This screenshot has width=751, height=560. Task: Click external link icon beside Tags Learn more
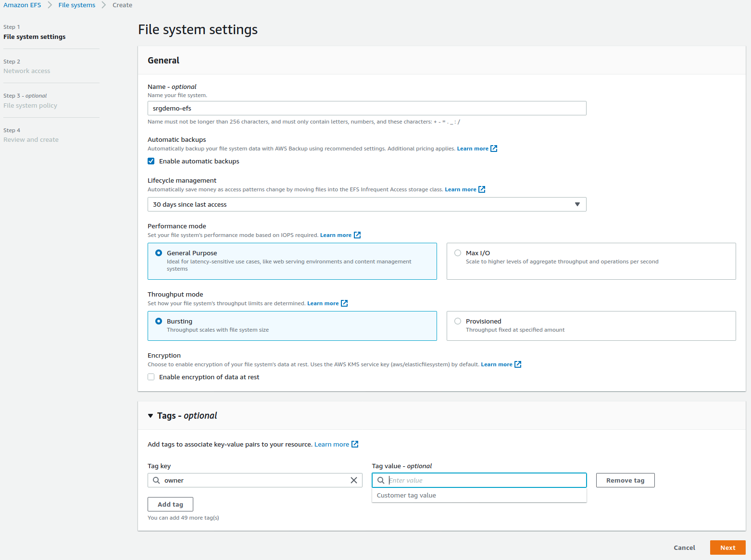click(355, 444)
